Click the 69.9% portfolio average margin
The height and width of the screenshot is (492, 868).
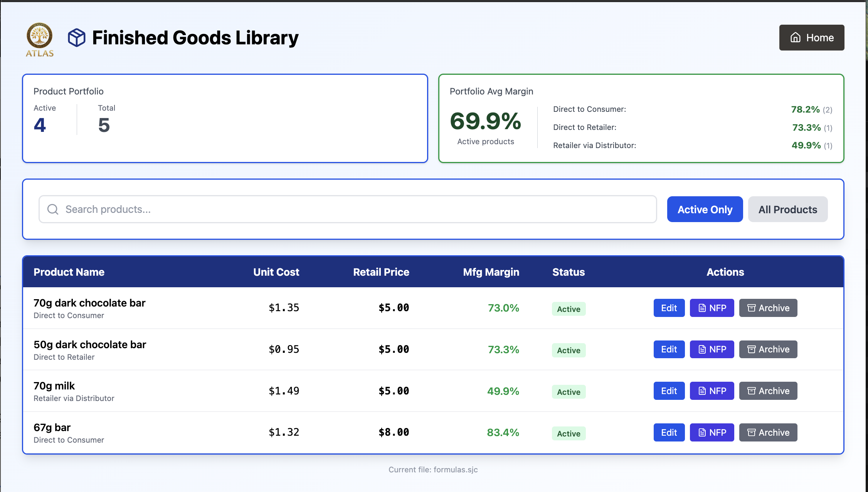[485, 121]
